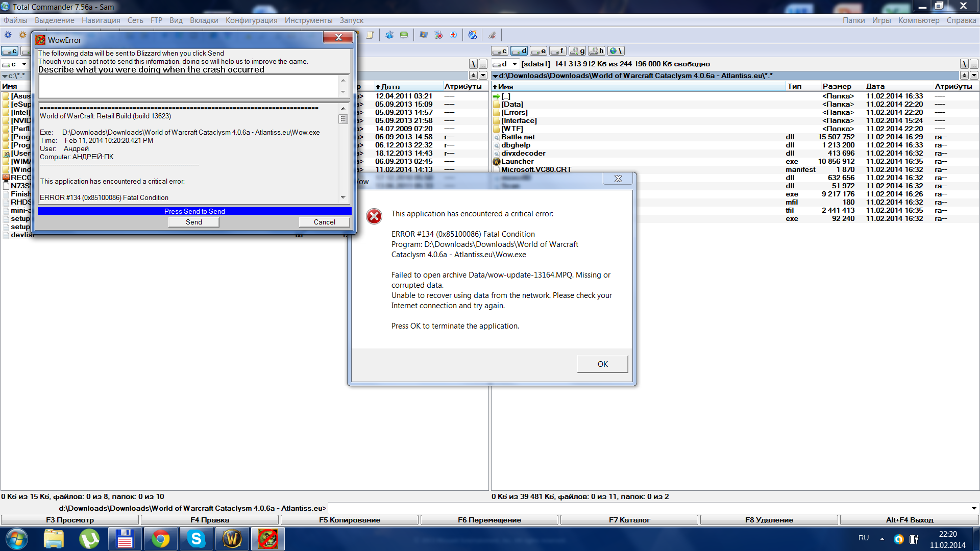Screen dimensions: 980x551
Task: Click the network neighborhood drive button
Action: tap(616, 51)
